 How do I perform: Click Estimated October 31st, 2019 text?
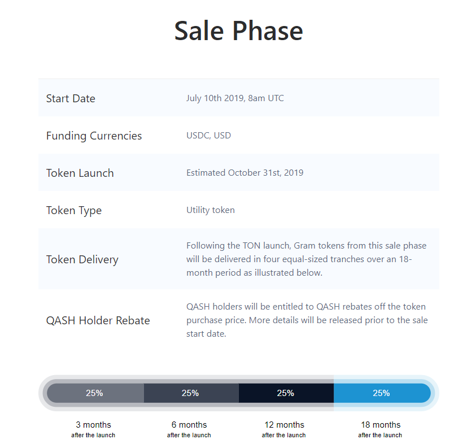(244, 173)
